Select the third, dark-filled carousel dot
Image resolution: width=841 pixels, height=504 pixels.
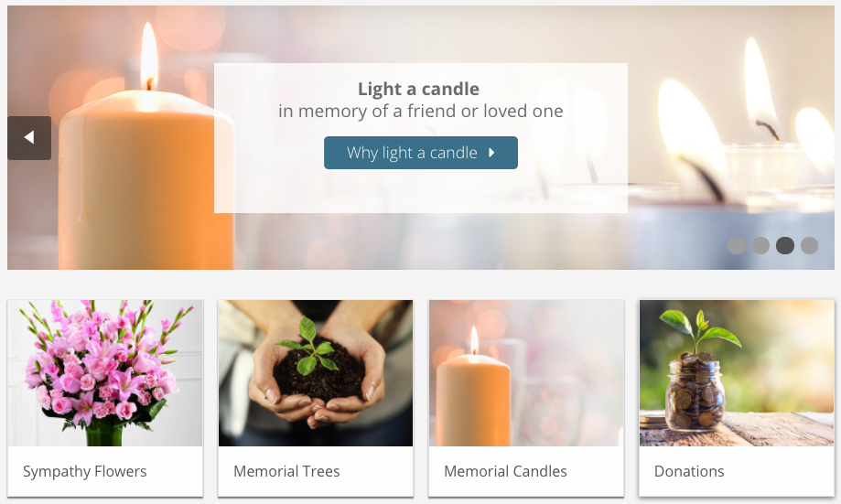pos(785,245)
